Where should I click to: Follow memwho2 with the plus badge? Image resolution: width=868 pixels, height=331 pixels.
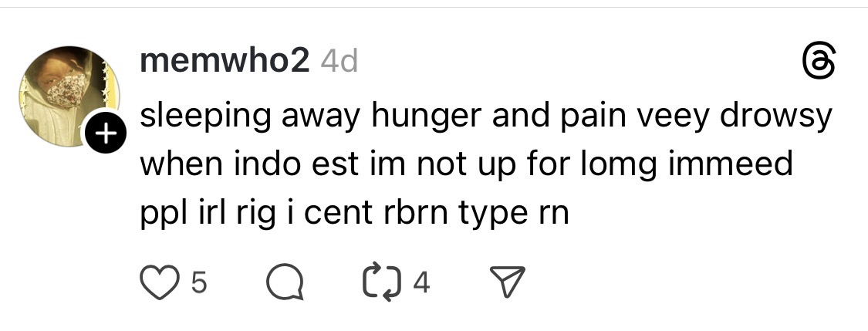coord(105,132)
